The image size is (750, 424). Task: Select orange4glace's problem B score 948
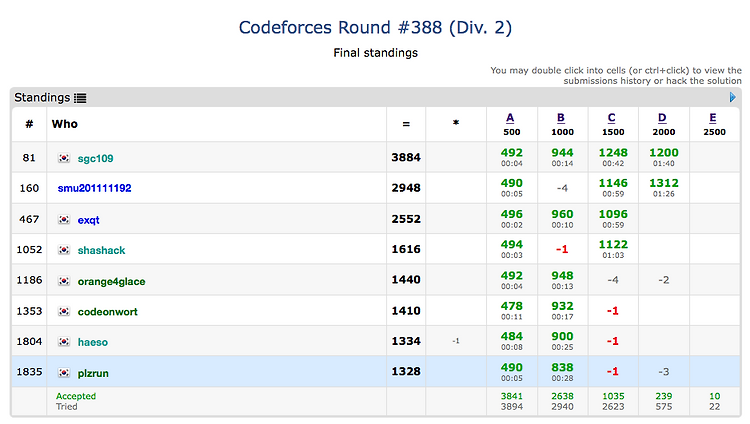[562, 276]
